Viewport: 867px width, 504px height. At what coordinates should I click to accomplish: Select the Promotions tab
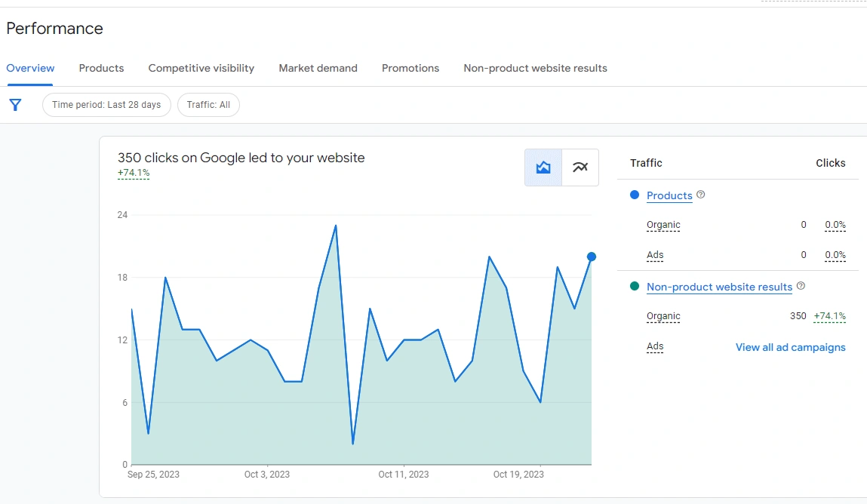410,68
